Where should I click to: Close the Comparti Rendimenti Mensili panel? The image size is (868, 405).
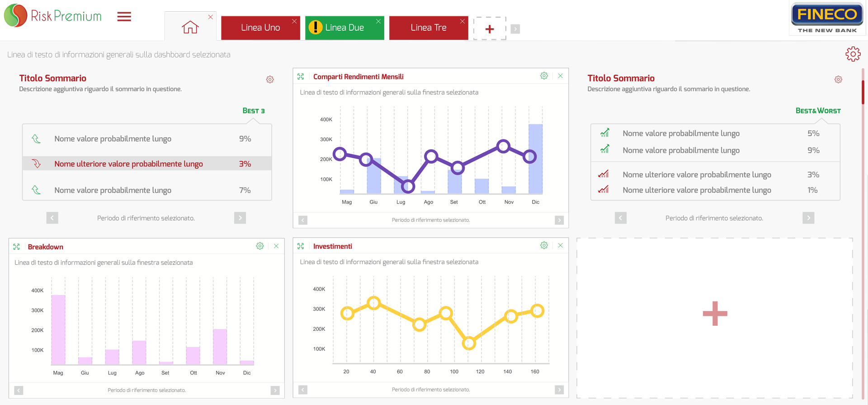coord(560,76)
